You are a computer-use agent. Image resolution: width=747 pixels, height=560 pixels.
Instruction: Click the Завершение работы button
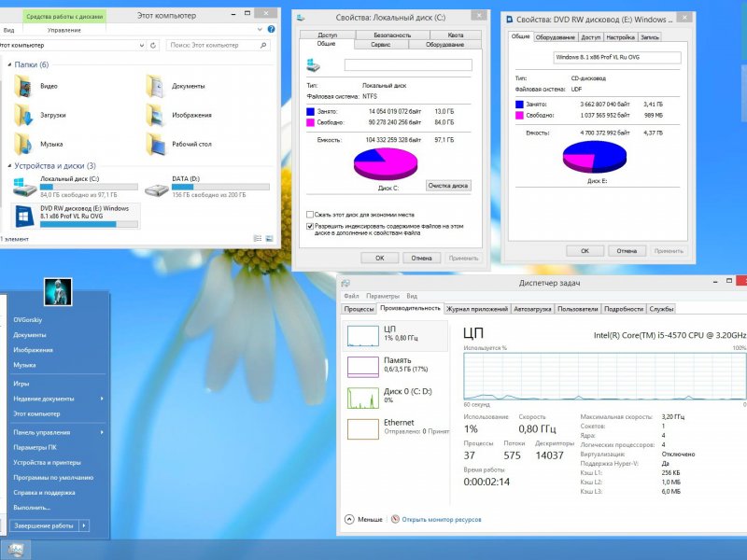44,525
